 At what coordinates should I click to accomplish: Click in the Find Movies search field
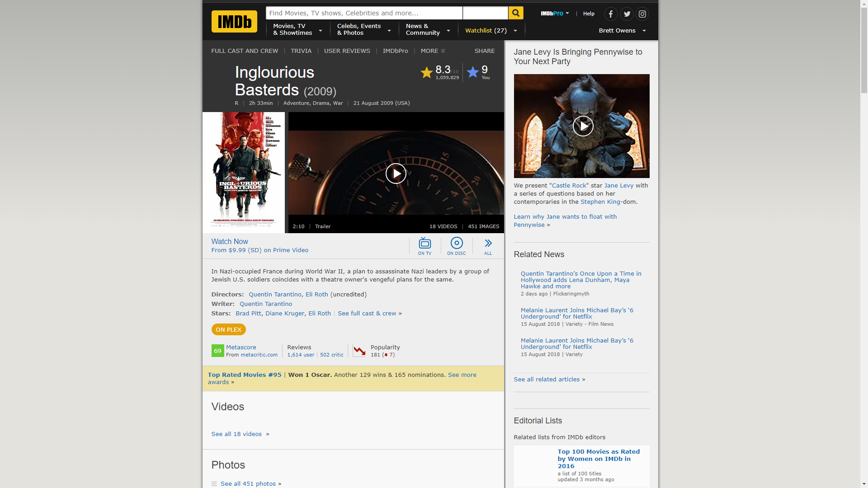pos(364,13)
